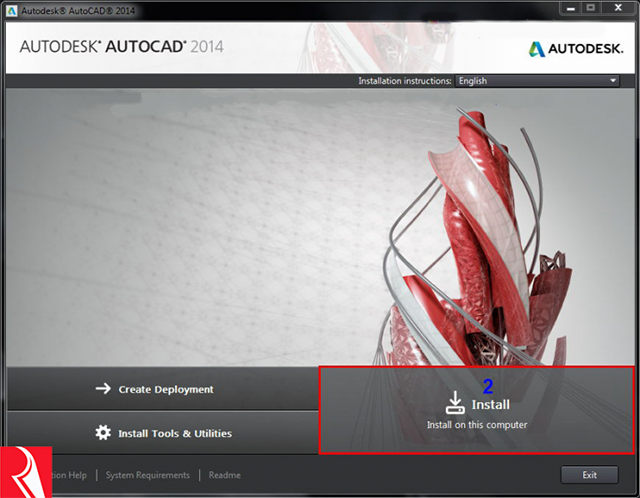
Task: Select the Create Deployment option
Action: click(x=165, y=389)
